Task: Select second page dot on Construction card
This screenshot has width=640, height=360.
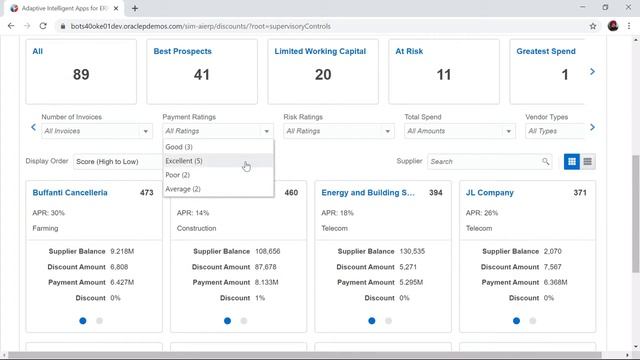Action: [244, 321]
